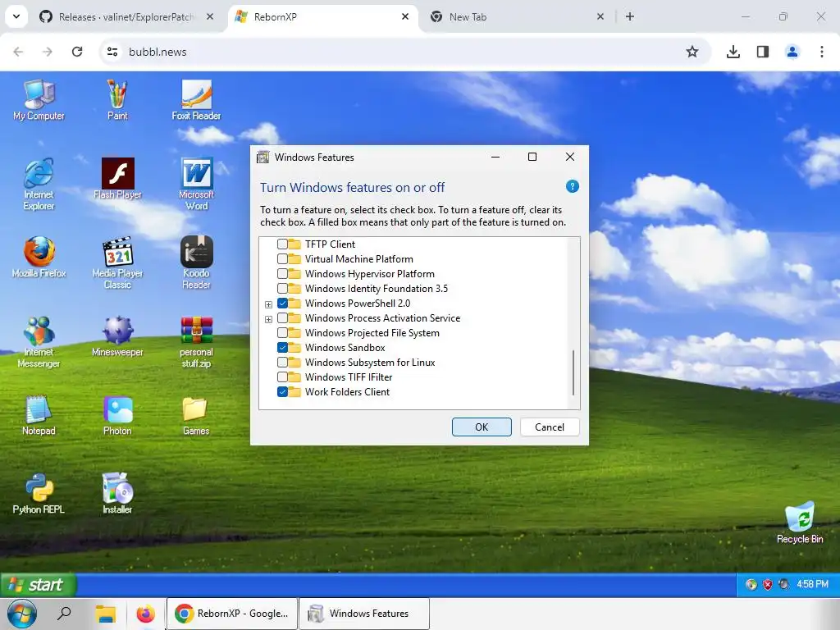Viewport: 840px width, 630px height.
Task: Switch to the New Tab tab
Action: 518,16
